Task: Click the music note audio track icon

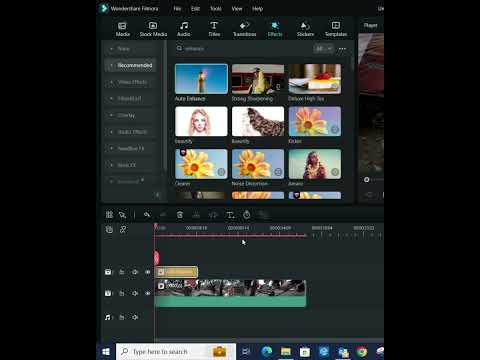Action: point(108,317)
